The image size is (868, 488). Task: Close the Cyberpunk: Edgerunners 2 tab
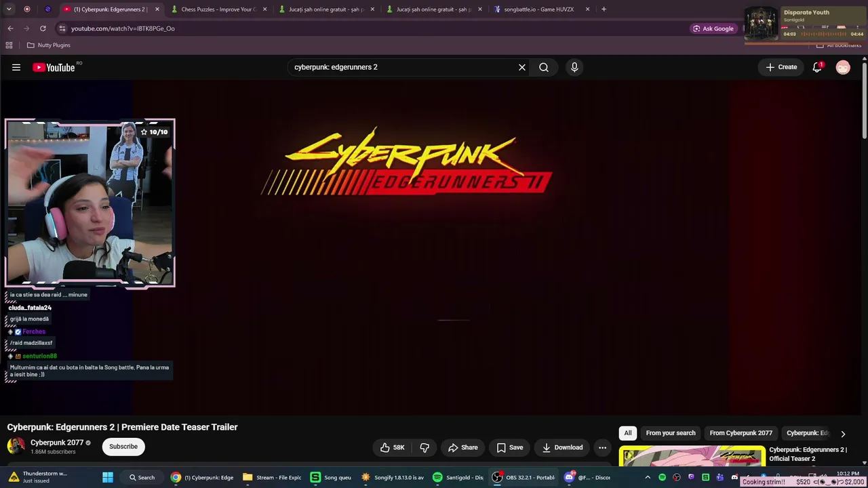coord(157,9)
